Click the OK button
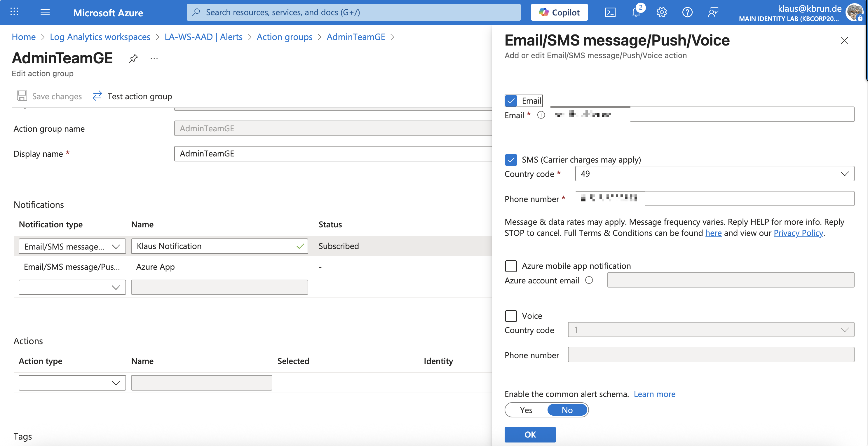The image size is (868, 446). click(530, 434)
